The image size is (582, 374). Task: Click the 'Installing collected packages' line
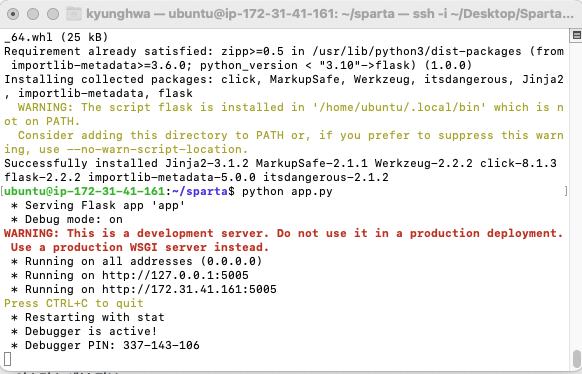pyautogui.click(x=284, y=80)
